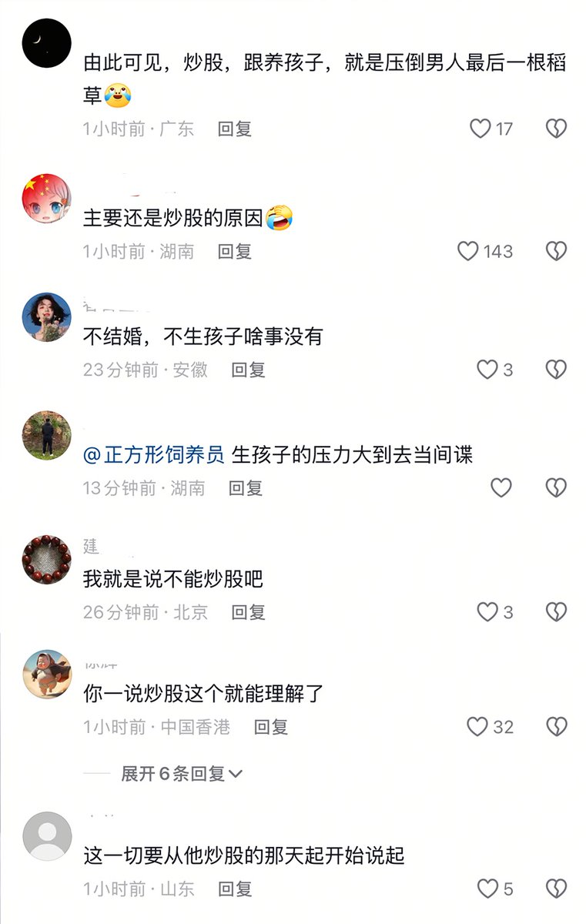Reply to the Shandong comment
The width and height of the screenshot is (586, 924).
[x=235, y=889]
